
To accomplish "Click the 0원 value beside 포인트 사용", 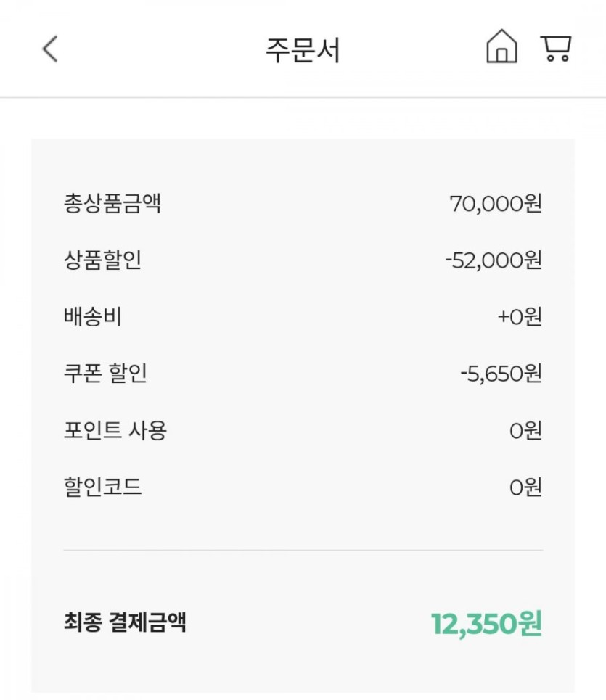I will 525,430.
